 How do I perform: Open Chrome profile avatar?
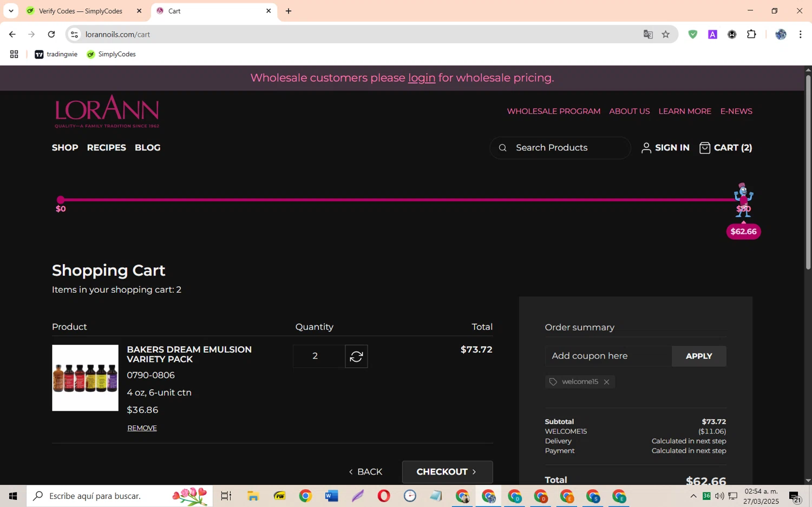(780, 35)
